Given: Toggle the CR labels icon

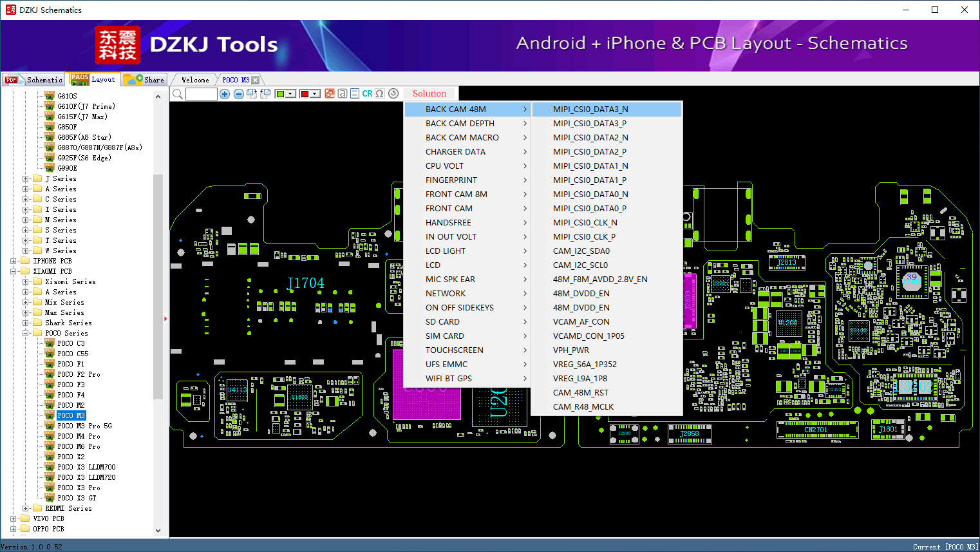Looking at the screenshot, I should pos(367,94).
